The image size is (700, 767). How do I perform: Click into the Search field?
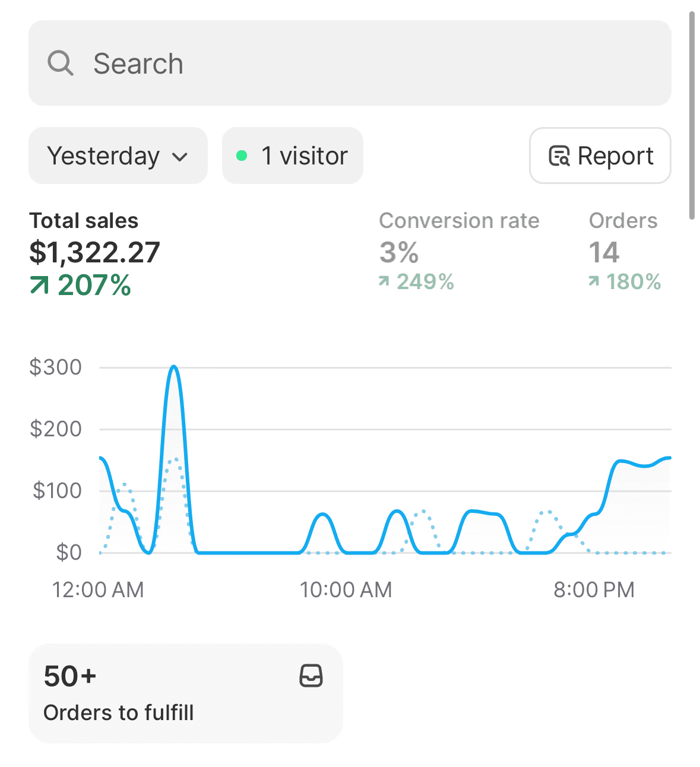(x=350, y=63)
